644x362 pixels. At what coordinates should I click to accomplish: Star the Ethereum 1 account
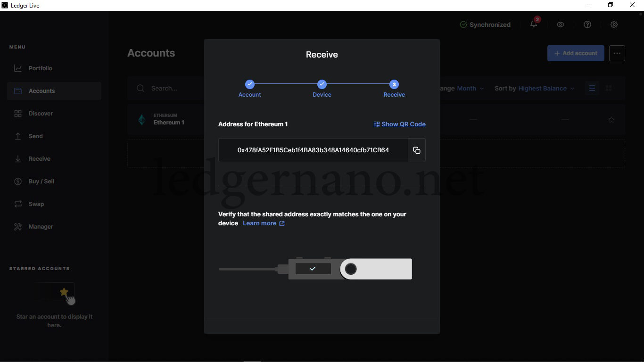611,120
